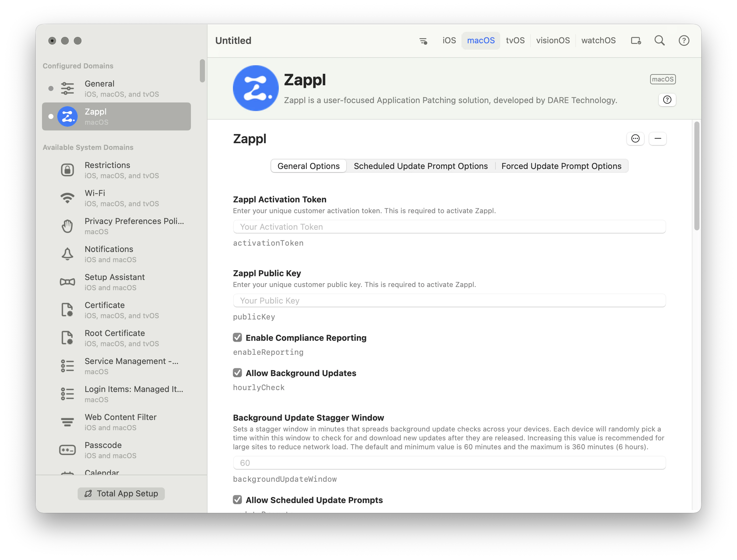Select the Wi-Fi domain icon in the sidebar
737x560 pixels.
(x=67, y=198)
